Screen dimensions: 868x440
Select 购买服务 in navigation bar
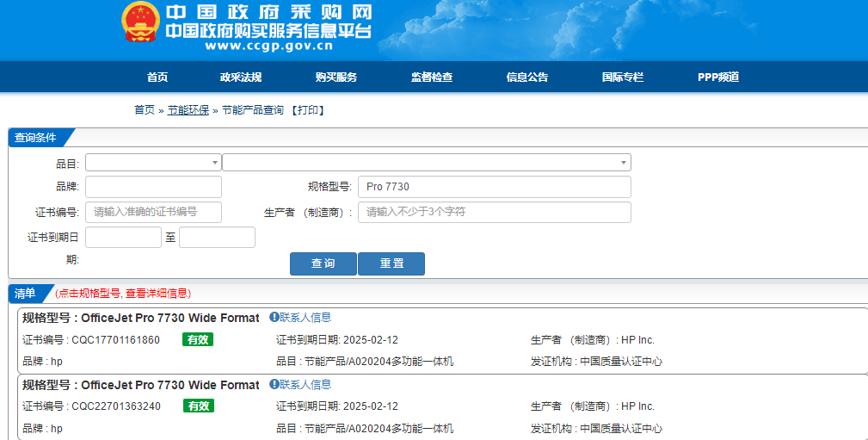point(336,77)
